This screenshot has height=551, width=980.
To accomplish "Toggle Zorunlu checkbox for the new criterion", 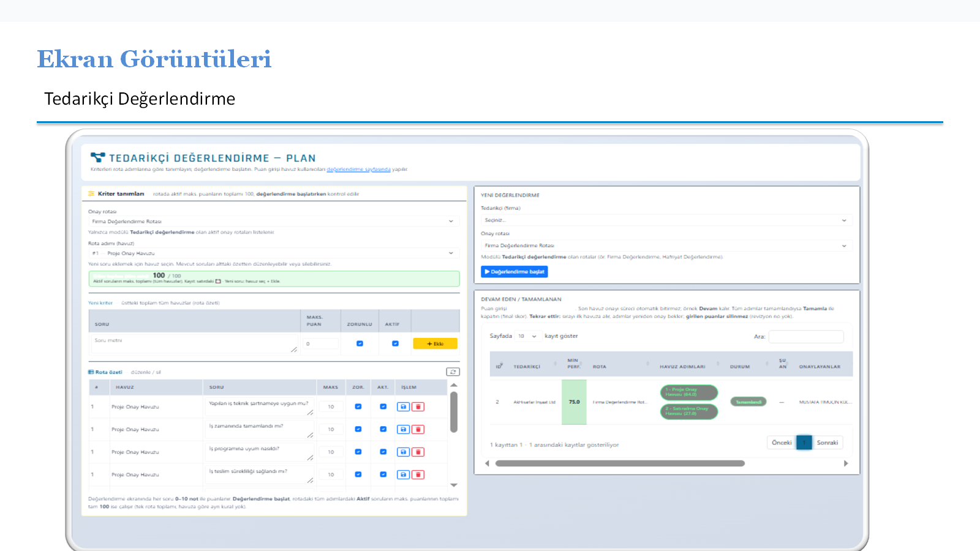I will (x=360, y=343).
